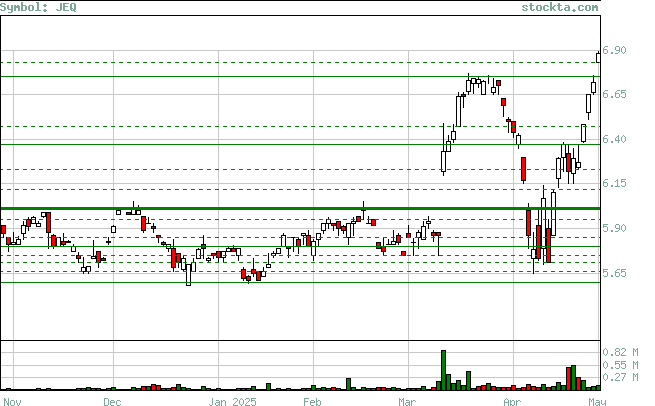
Task: Click the Dec date axis label
Action: click(x=112, y=401)
